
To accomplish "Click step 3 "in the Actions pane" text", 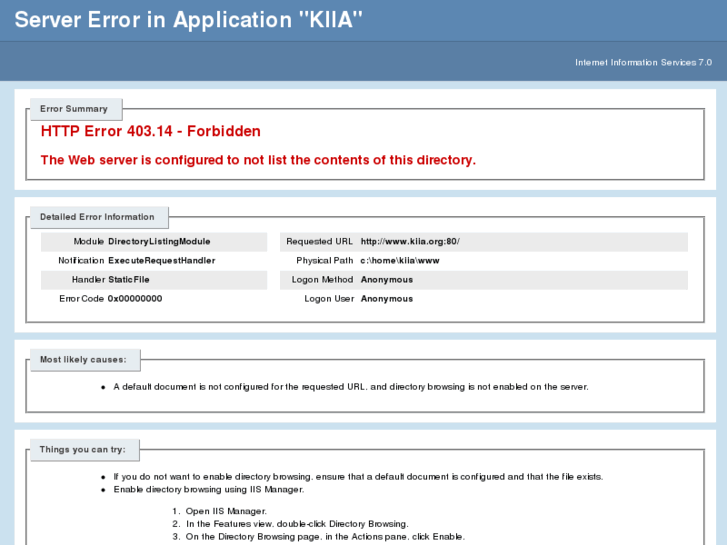I will click(x=366, y=537).
